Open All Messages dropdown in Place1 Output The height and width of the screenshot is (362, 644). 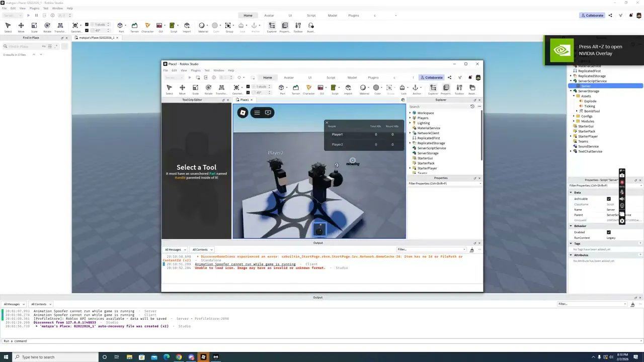pos(175,249)
